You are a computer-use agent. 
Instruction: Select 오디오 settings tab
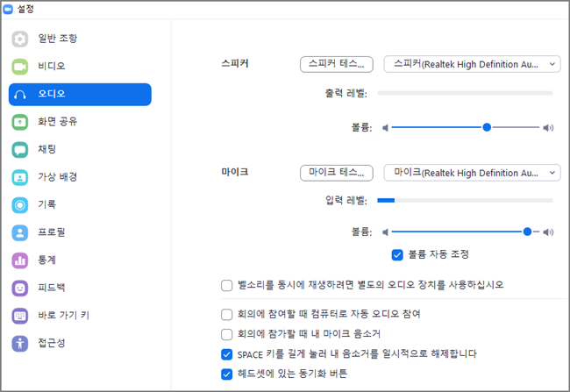click(x=80, y=95)
